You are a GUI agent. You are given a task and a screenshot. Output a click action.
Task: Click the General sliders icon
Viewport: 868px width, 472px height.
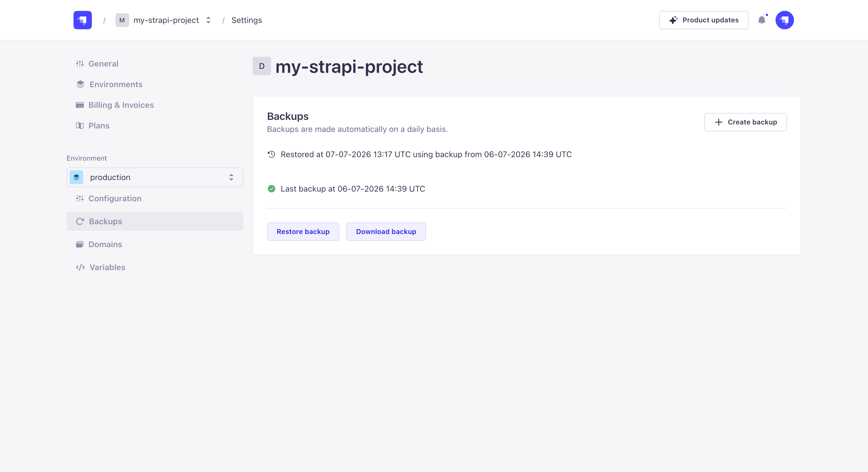pyautogui.click(x=80, y=64)
